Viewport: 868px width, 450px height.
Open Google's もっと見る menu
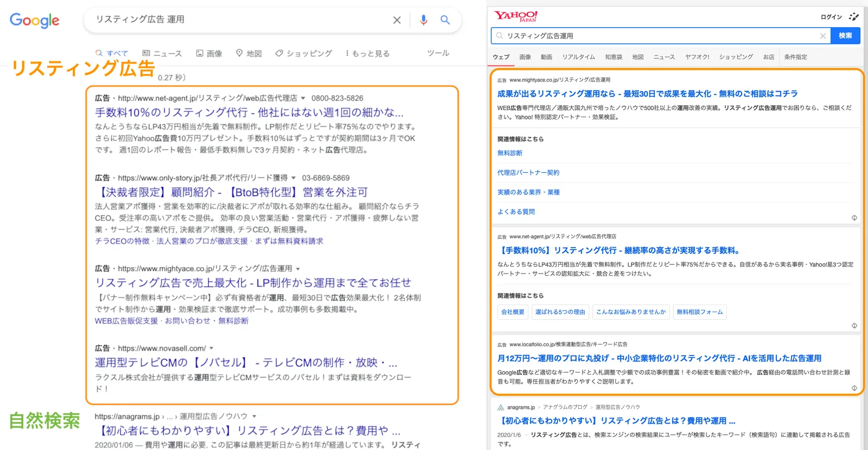(367, 53)
